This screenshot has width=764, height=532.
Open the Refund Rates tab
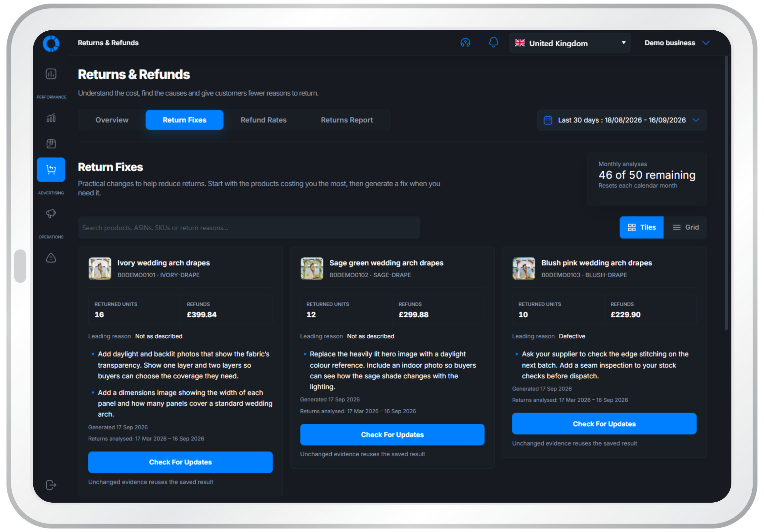[x=263, y=120]
